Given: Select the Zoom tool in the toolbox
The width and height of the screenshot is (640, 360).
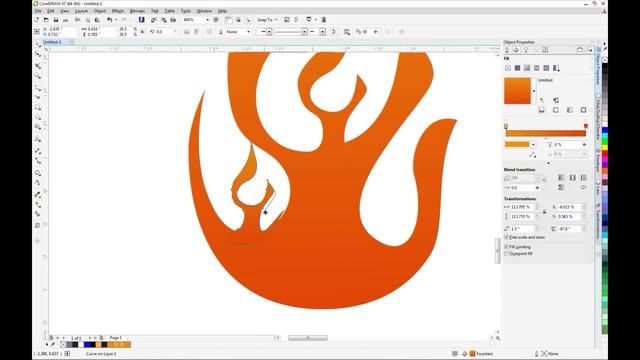Looking at the screenshot, I should (x=38, y=76).
